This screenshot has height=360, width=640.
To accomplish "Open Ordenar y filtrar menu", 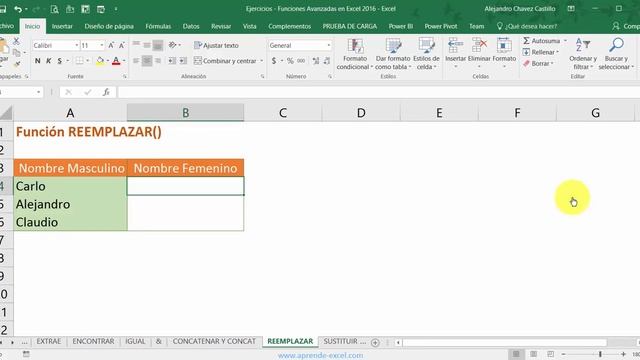I will pyautogui.click(x=583, y=53).
